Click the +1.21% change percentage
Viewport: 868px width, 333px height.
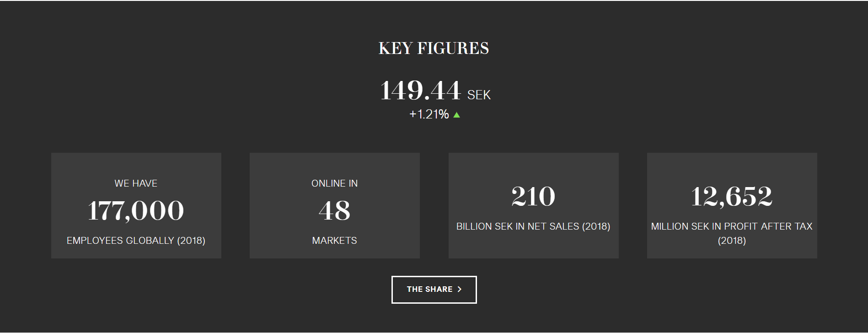(x=429, y=114)
